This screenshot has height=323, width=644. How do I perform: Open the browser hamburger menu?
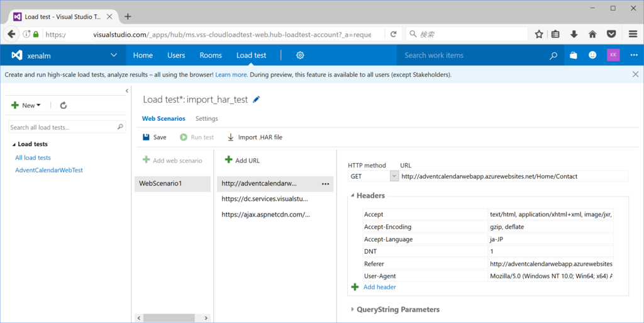coord(633,34)
